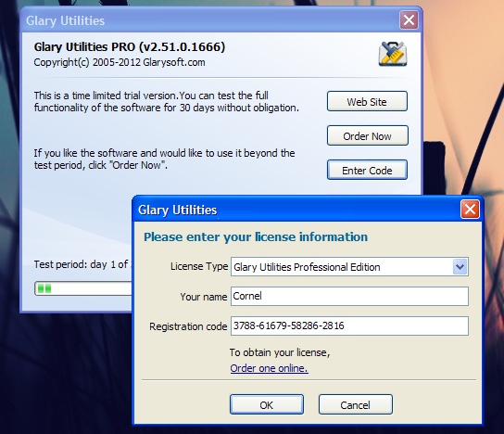Click the Enter Code button

pos(367,170)
